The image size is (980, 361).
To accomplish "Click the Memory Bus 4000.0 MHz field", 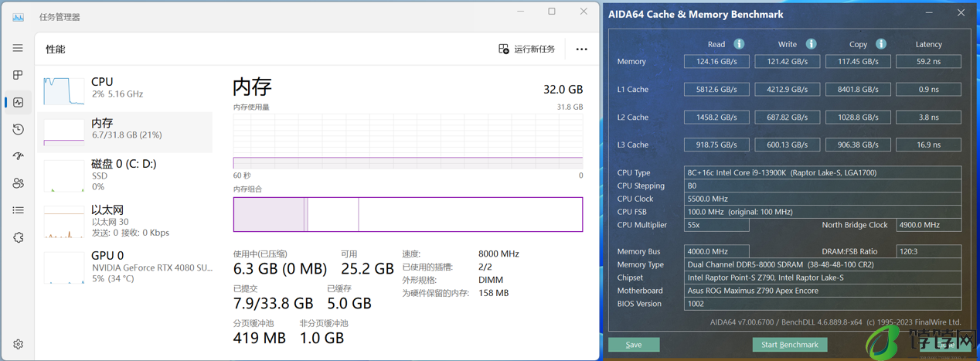I will tap(716, 251).
